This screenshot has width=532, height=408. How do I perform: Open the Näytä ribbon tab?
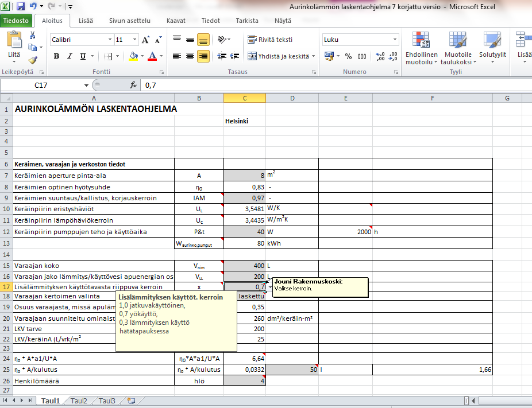click(283, 21)
